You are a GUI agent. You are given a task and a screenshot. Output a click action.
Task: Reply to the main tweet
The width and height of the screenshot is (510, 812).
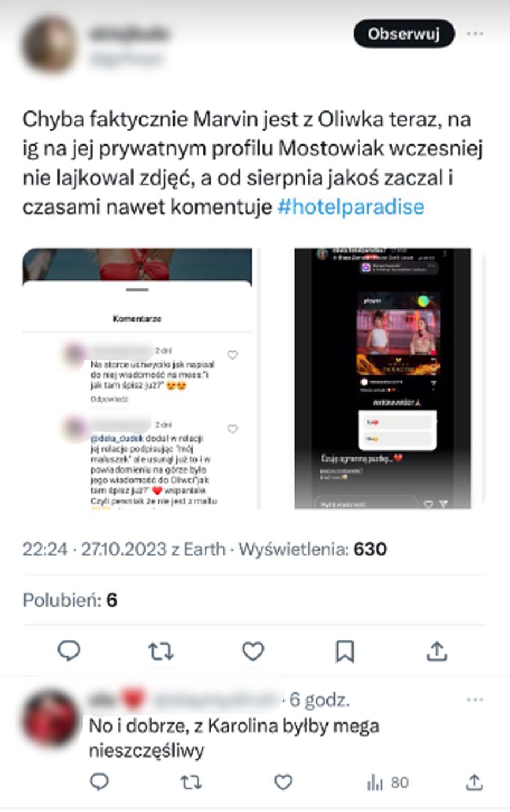[x=69, y=652]
